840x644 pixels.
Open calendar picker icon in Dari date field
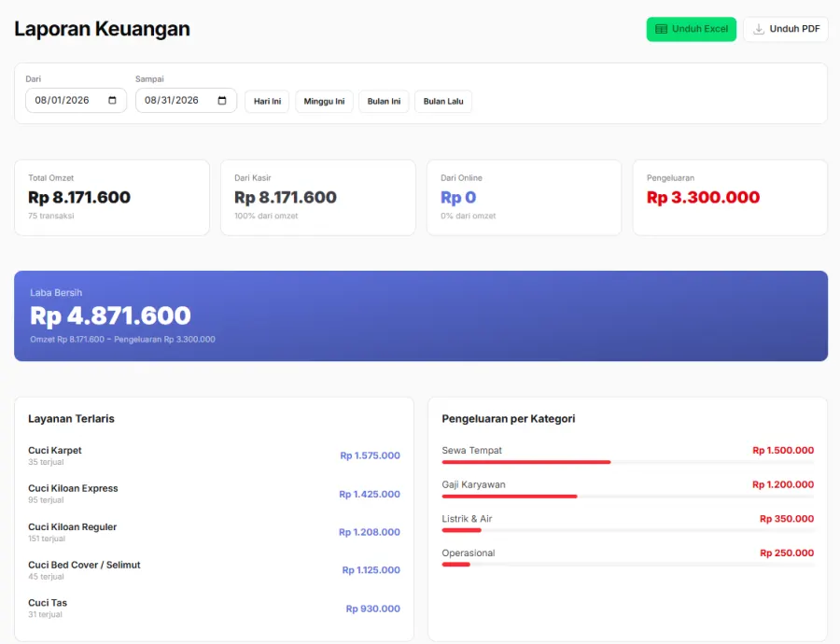(x=112, y=100)
